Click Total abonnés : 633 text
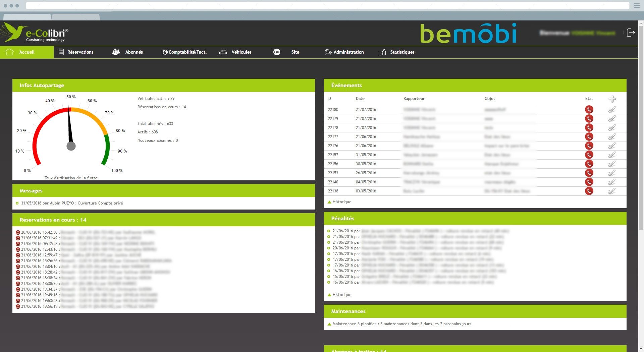 point(155,124)
